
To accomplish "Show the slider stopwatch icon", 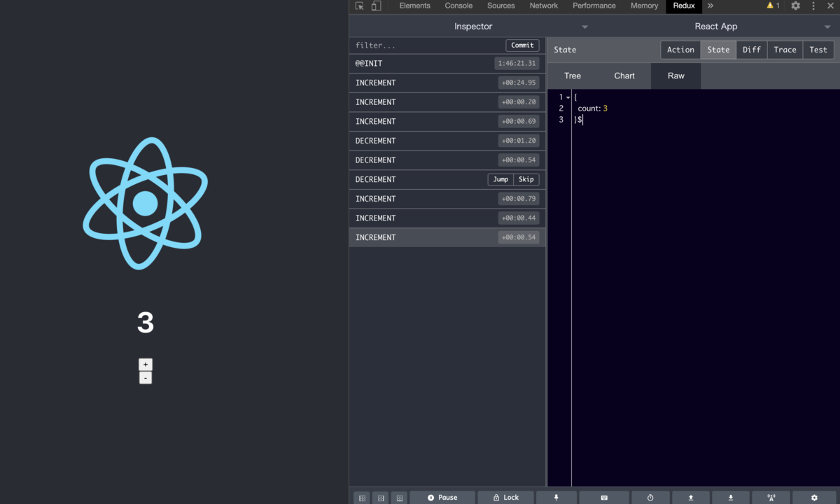I will tap(650, 498).
